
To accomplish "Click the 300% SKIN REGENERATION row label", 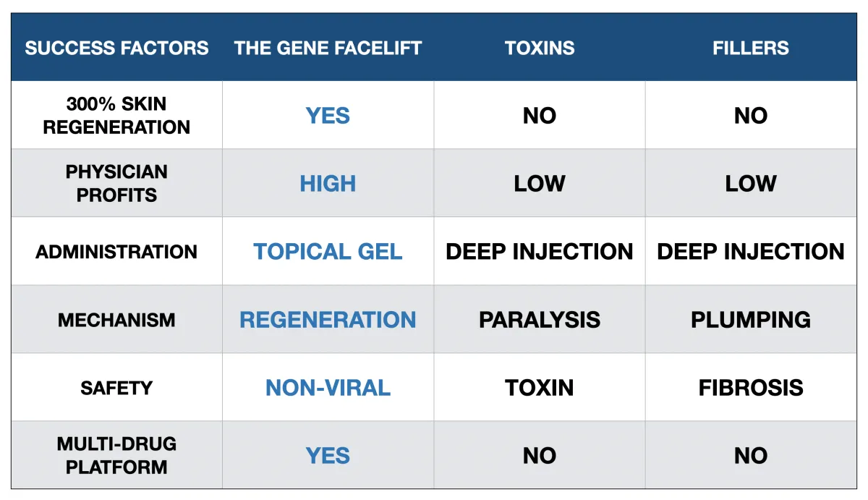I will [116, 115].
